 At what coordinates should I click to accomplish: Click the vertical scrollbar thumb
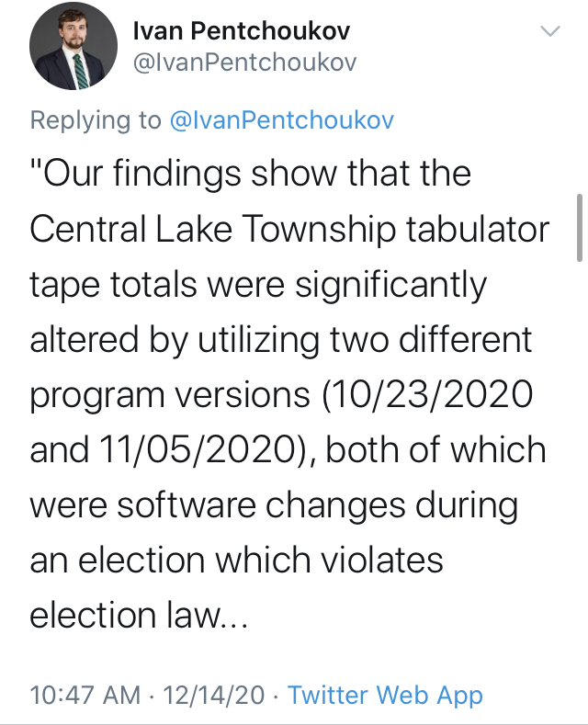pyautogui.click(x=580, y=228)
